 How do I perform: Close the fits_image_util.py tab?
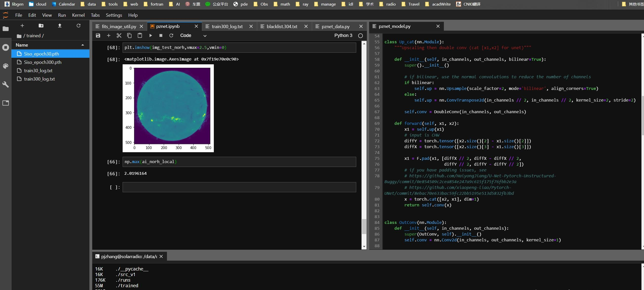tap(141, 26)
